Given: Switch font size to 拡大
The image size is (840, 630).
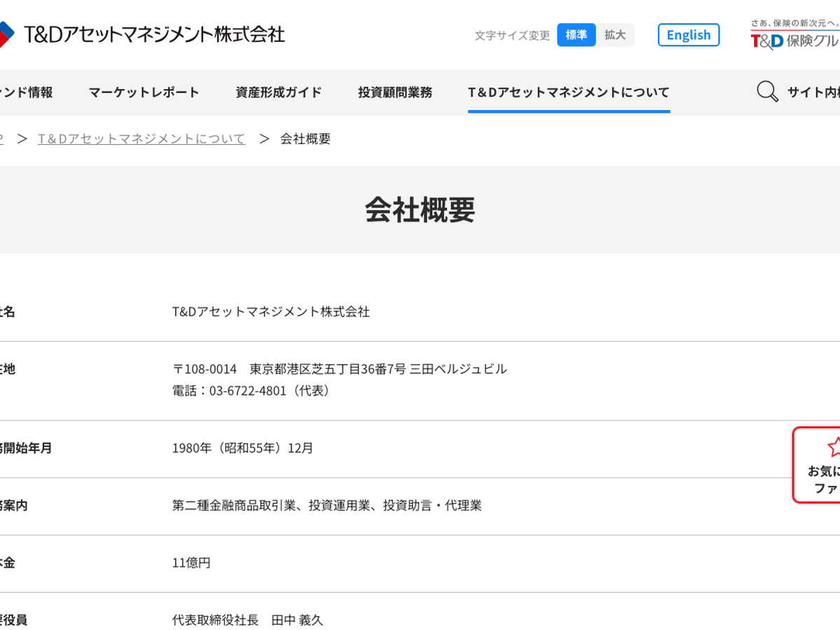Looking at the screenshot, I should pos(615,35).
